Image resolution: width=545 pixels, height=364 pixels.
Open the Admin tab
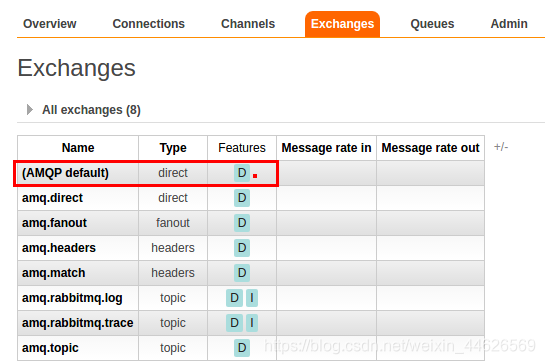click(x=509, y=24)
